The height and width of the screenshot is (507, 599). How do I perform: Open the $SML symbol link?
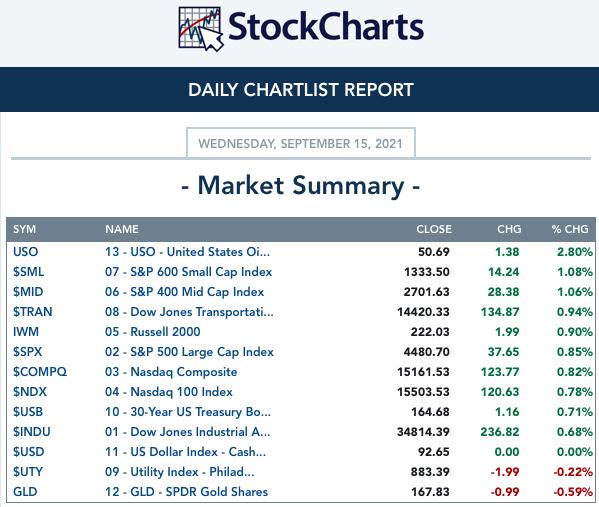29,272
